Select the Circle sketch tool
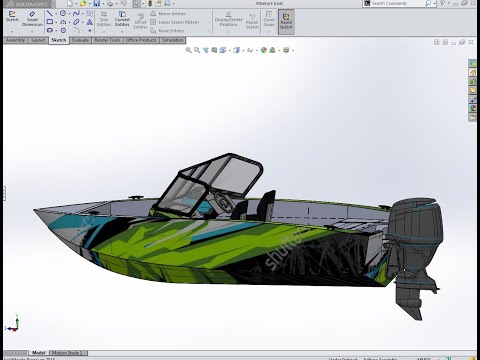480x360 pixels. [x=63, y=13]
